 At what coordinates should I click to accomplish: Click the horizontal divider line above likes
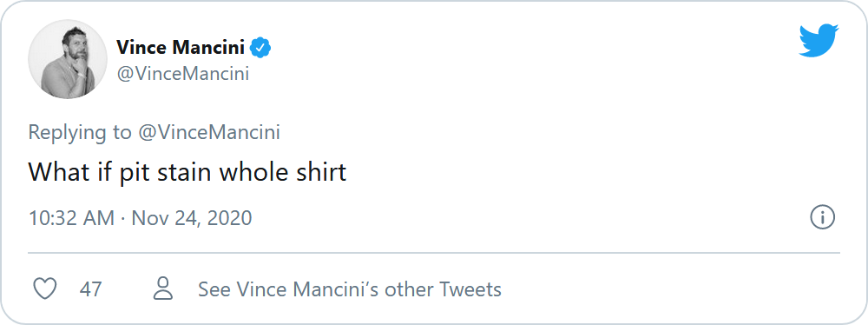(x=434, y=253)
